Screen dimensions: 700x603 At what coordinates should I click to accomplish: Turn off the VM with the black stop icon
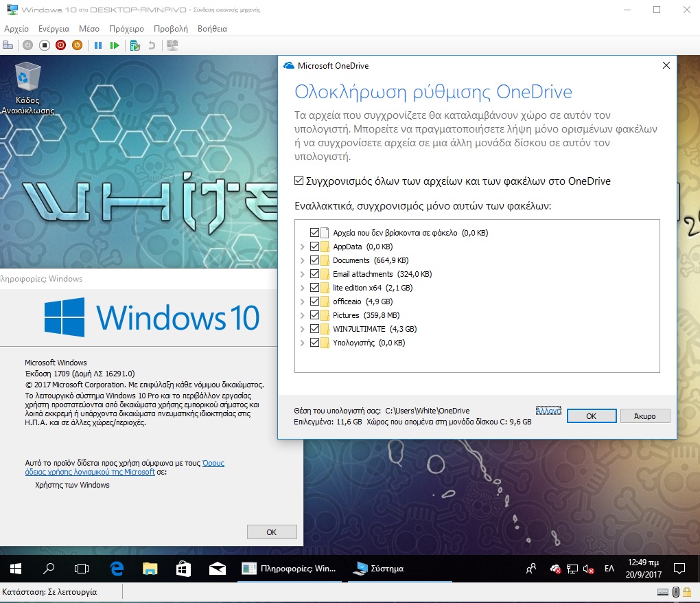(x=44, y=45)
